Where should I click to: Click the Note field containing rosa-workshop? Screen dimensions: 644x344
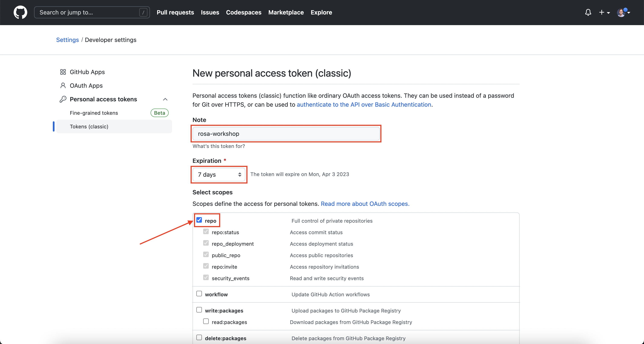(x=286, y=134)
